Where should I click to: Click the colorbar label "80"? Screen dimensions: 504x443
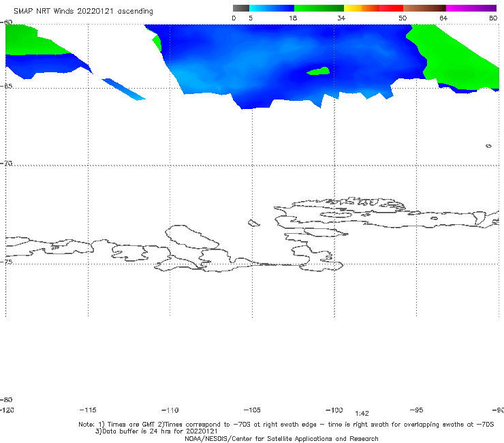click(493, 18)
